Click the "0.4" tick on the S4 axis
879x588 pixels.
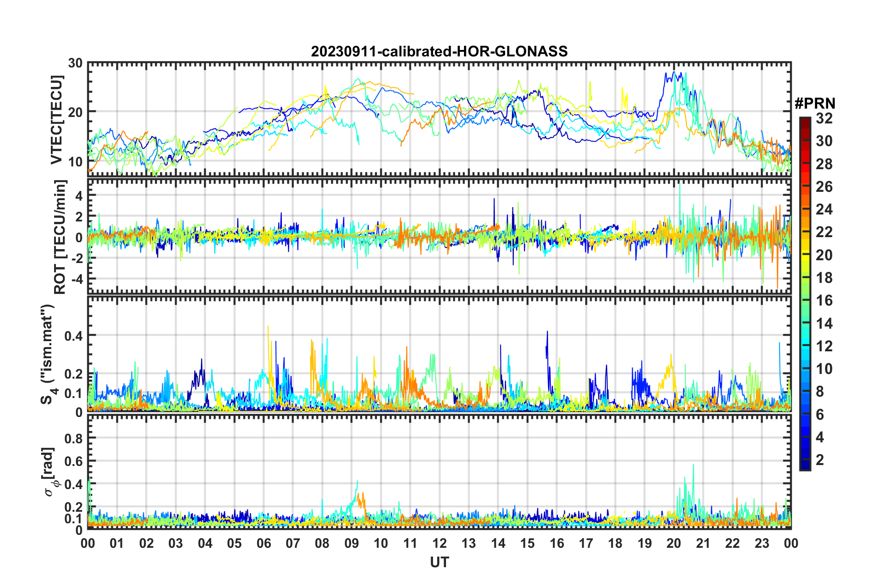[x=73, y=336]
